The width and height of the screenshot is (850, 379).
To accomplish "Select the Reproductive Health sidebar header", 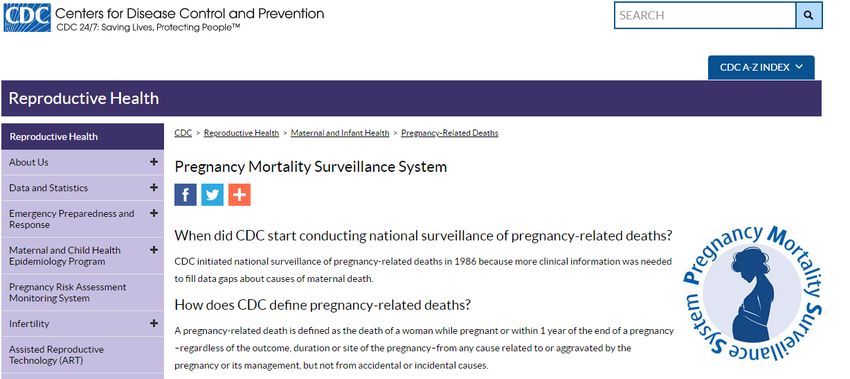I will point(82,137).
